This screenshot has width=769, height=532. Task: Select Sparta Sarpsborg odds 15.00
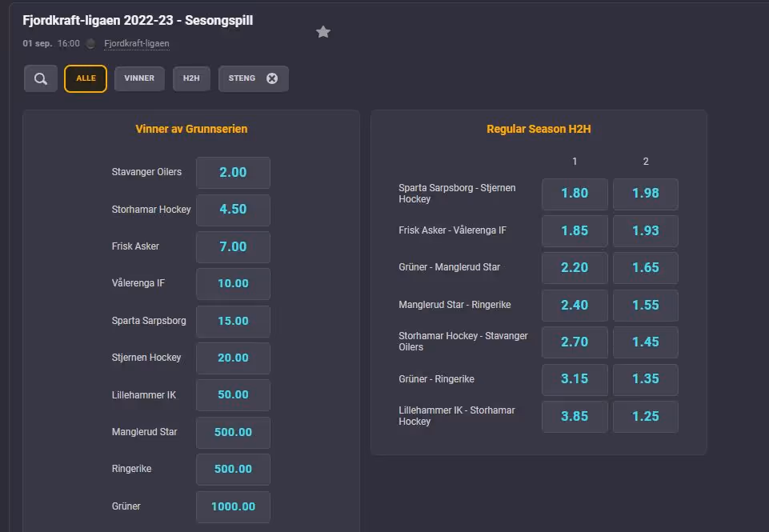point(233,321)
